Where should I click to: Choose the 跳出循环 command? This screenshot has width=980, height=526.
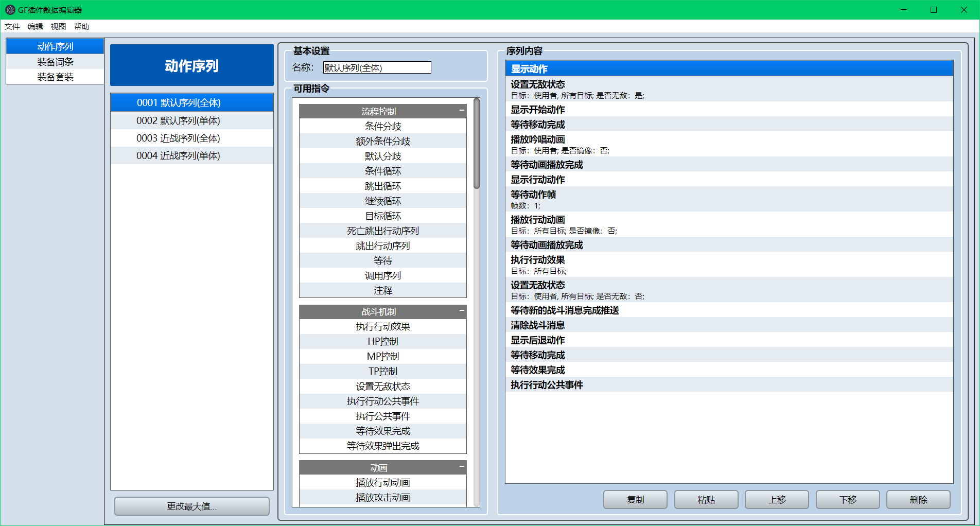383,186
